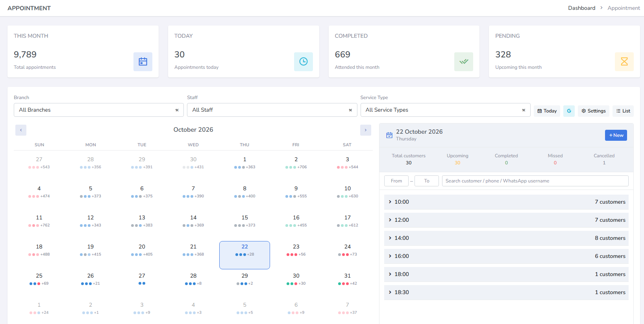This screenshot has height=324, width=644.
Task: Open the Branch dropdown
Action: tap(99, 110)
